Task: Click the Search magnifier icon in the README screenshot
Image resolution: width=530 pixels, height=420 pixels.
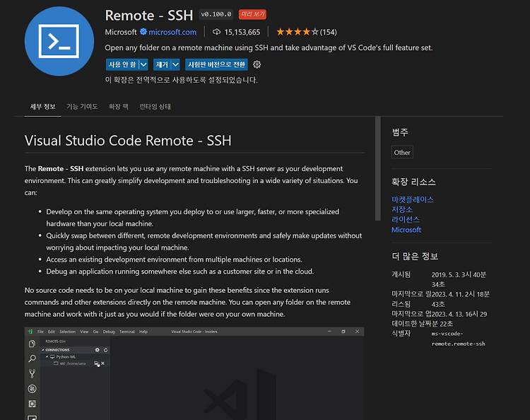Action: point(32,358)
